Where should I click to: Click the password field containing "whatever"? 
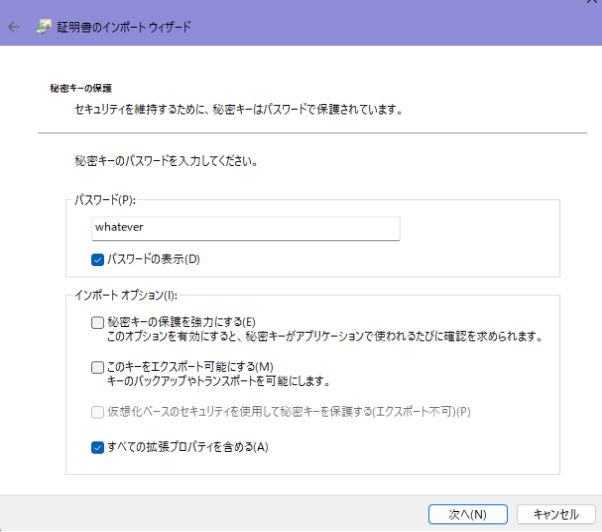click(x=245, y=228)
